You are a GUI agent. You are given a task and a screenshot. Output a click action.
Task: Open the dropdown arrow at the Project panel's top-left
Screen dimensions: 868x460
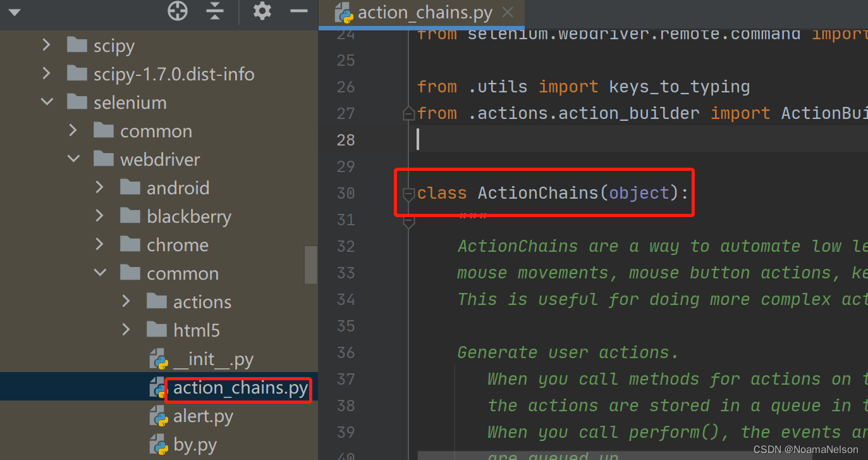[14, 11]
